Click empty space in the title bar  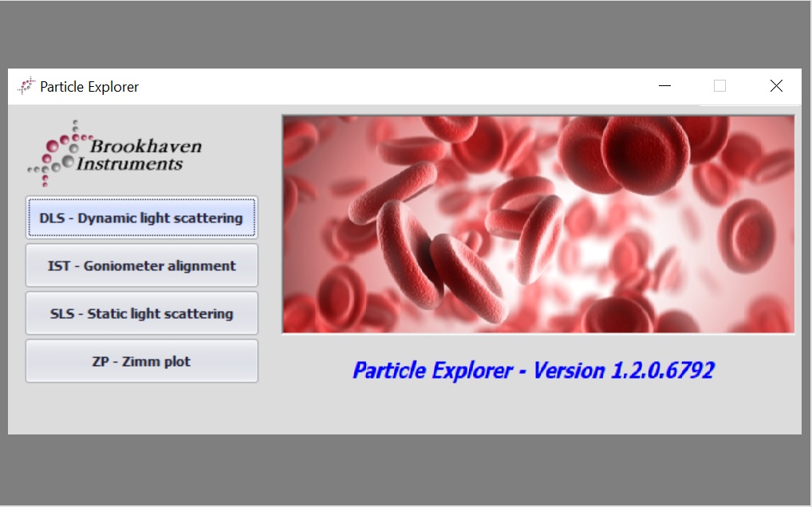point(399,86)
